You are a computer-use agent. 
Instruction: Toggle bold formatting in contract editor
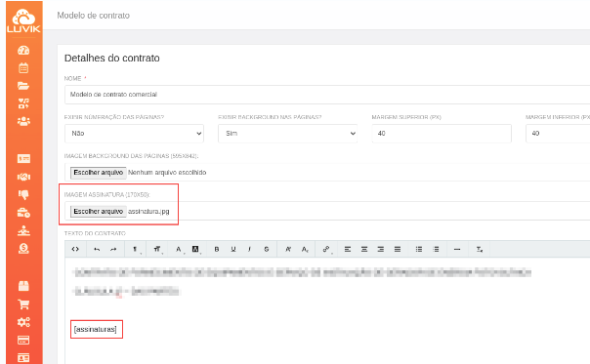(217, 249)
